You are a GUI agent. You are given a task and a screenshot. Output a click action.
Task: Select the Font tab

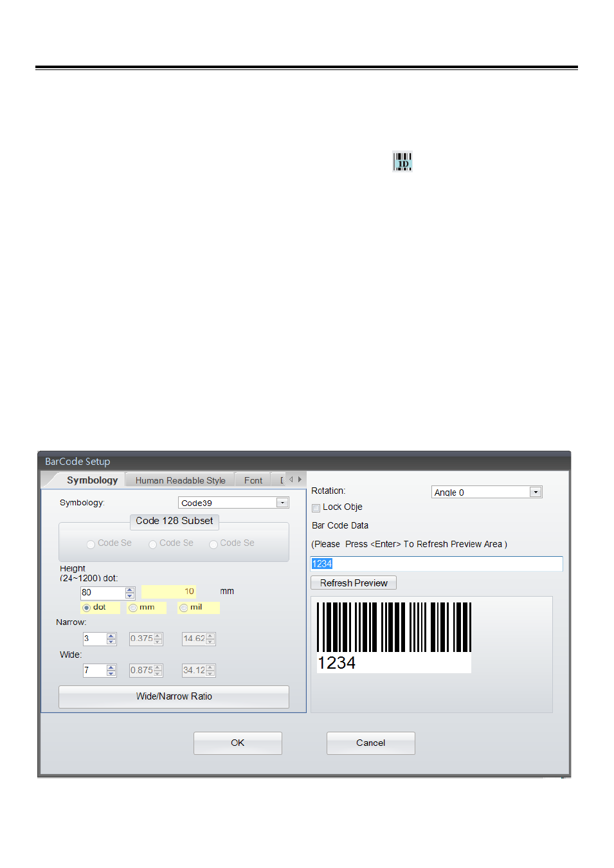pyautogui.click(x=253, y=480)
